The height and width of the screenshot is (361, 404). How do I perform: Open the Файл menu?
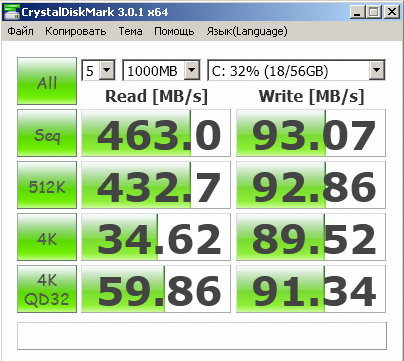click(20, 31)
